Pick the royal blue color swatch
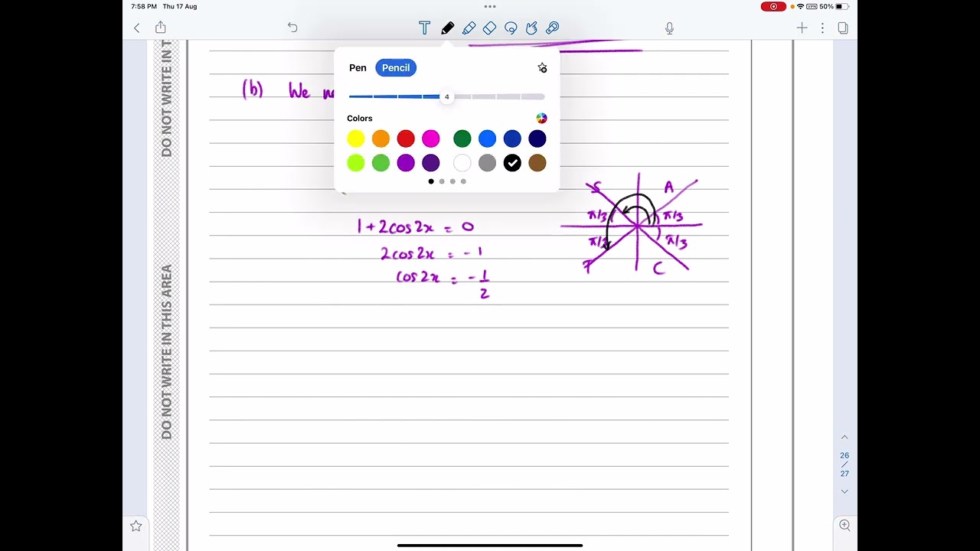 512,139
